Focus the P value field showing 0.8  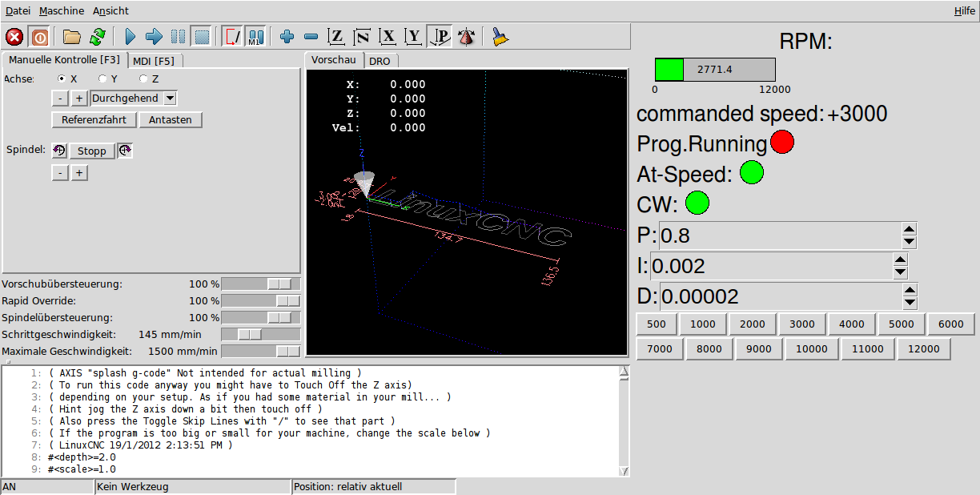[x=780, y=235]
